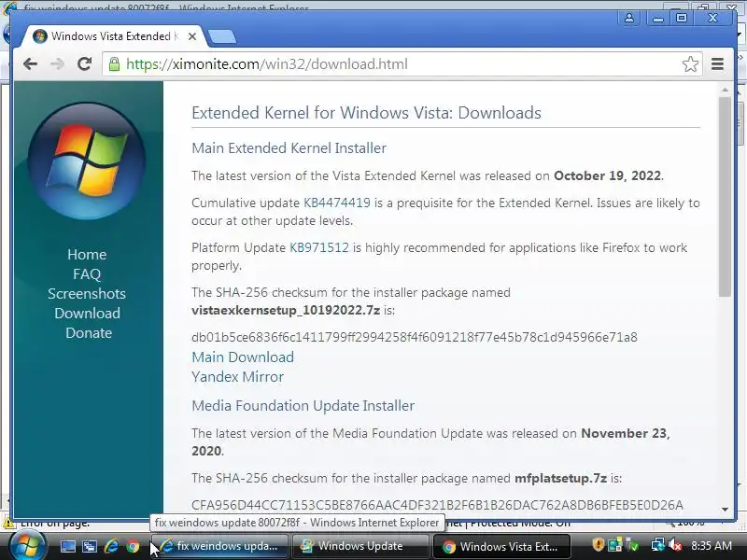Click Switch between windows quick launch icon
The image size is (747, 560).
(89, 546)
